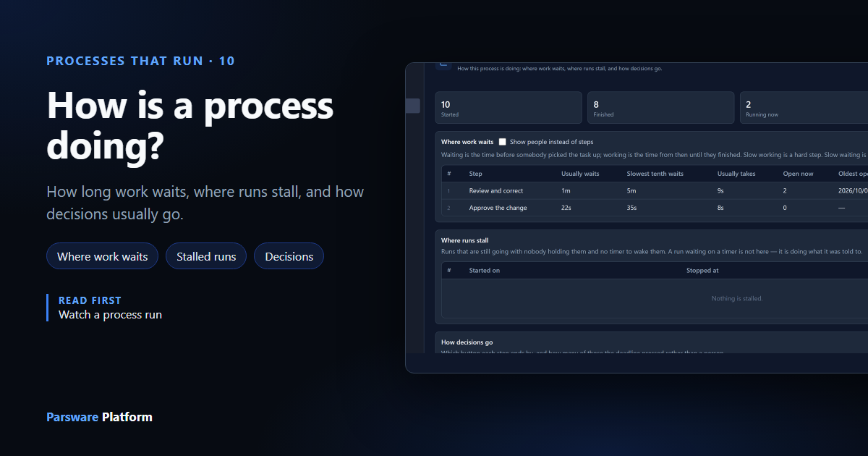Screen dimensions: 868x456
Task: Click the '22s' usually-waits value
Action: (x=567, y=208)
